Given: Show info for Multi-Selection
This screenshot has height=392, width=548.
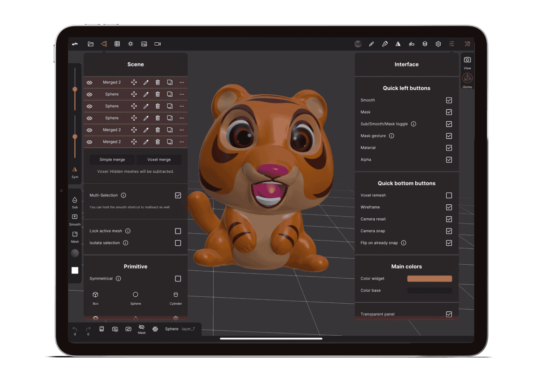Looking at the screenshot, I should click(x=124, y=195).
